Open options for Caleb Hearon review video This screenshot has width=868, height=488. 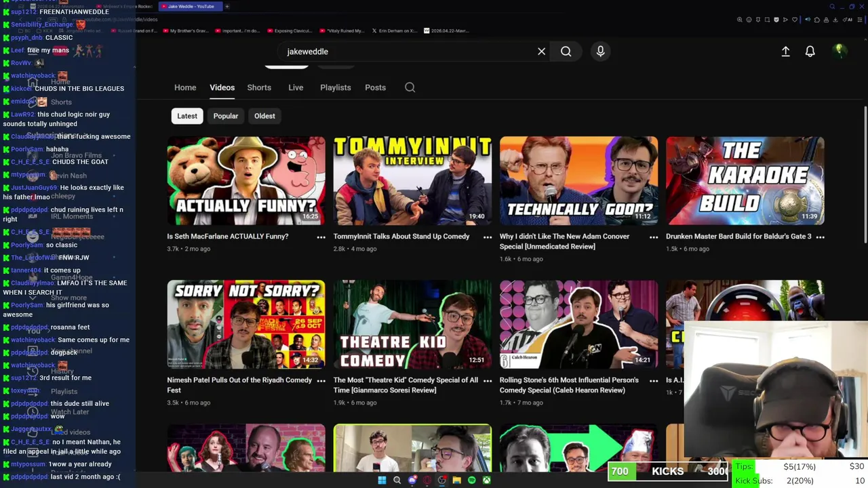tap(654, 381)
